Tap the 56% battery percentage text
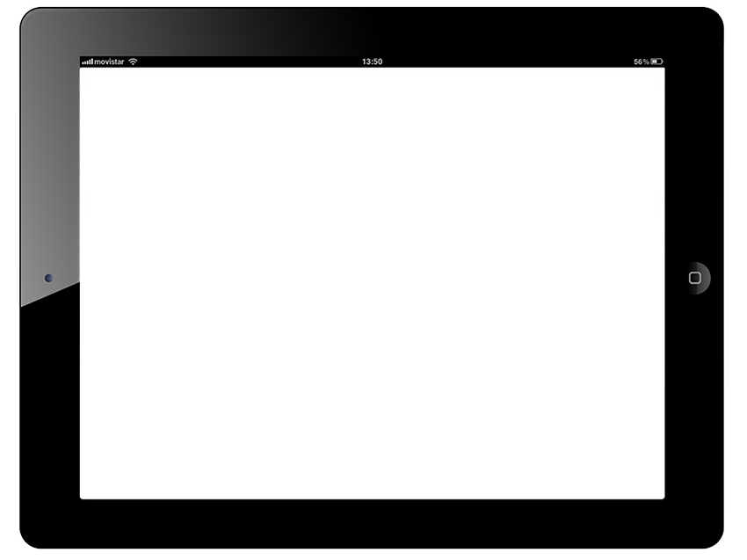This screenshot has height=560, width=747. (x=641, y=62)
